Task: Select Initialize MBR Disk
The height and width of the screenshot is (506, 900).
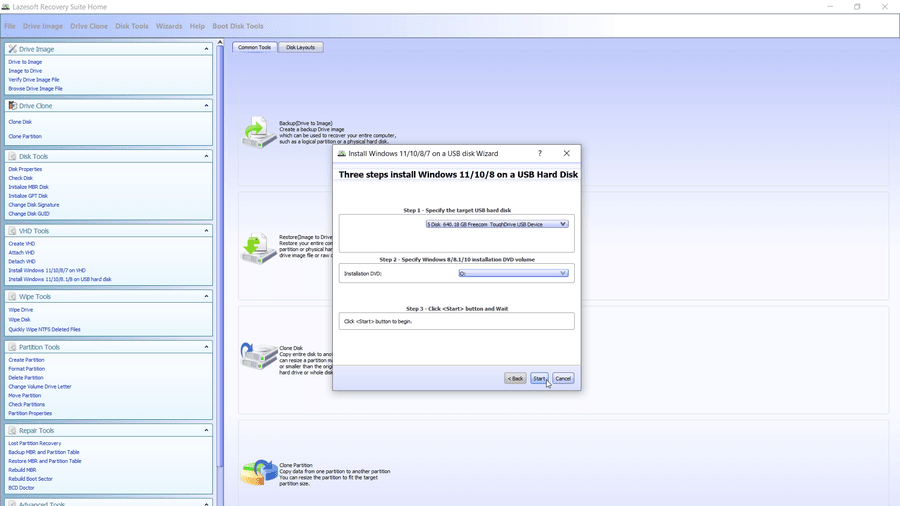Action: [29, 187]
